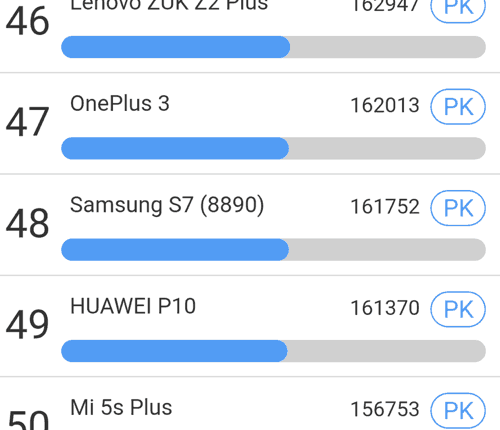The height and width of the screenshot is (430, 500).
Task: Select the OnePlus 3 score 162013
Action: (x=385, y=106)
